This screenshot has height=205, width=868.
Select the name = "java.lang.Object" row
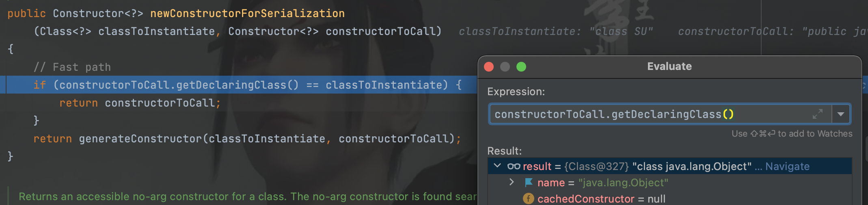[x=669, y=183]
